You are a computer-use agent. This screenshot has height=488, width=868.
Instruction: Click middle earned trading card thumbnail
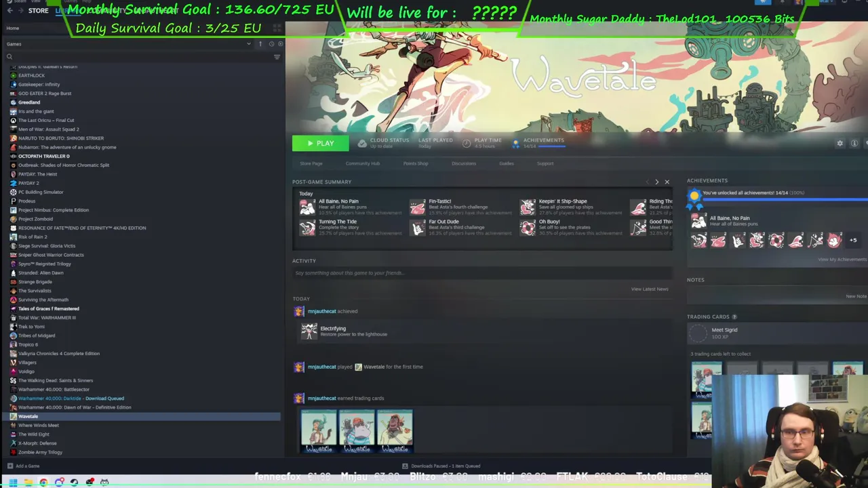357,430
